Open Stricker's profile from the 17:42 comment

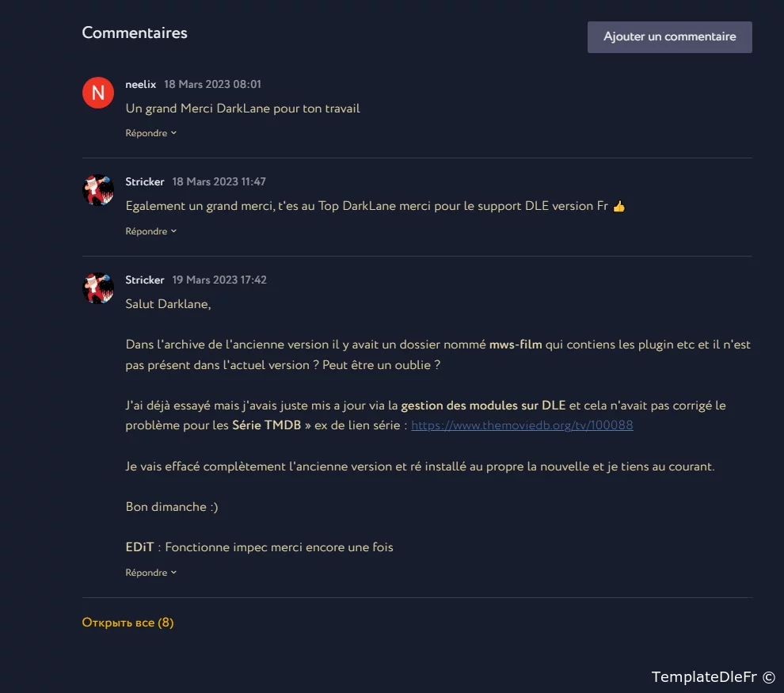click(x=145, y=280)
